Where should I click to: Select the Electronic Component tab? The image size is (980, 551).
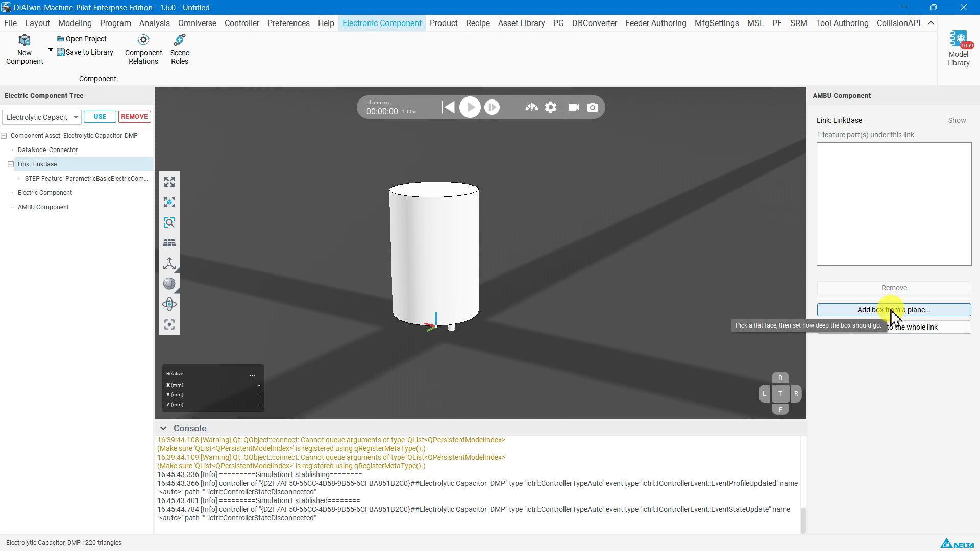pyautogui.click(x=382, y=23)
